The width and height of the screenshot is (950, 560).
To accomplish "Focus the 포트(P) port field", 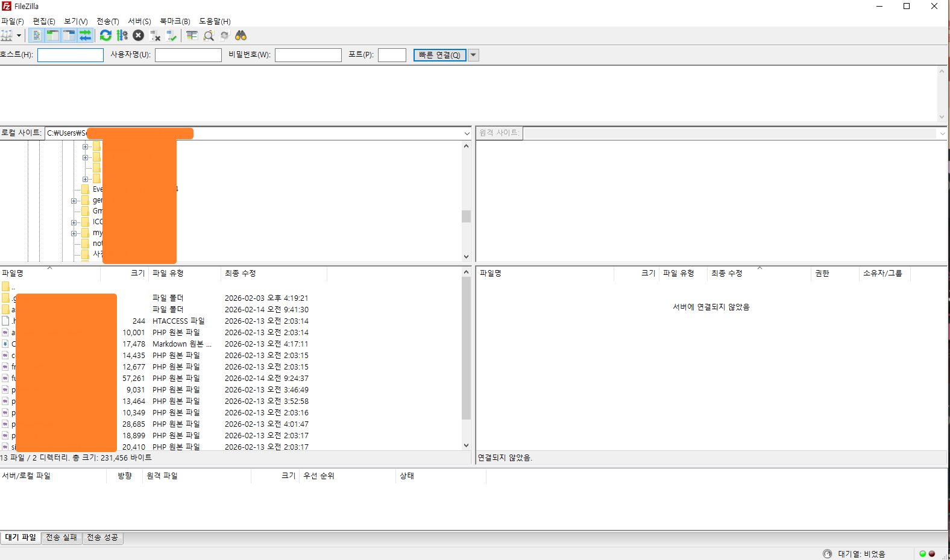I will click(x=392, y=55).
